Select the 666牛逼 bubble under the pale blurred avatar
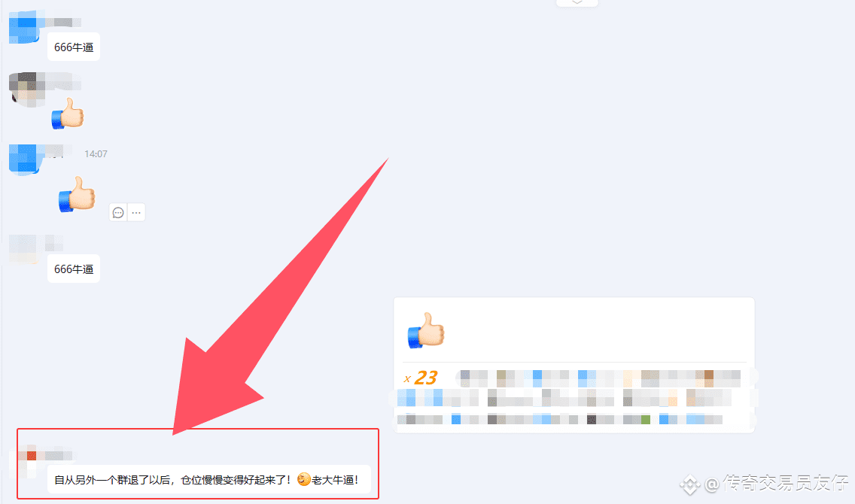The width and height of the screenshot is (855, 504). (x=74, y=269)
